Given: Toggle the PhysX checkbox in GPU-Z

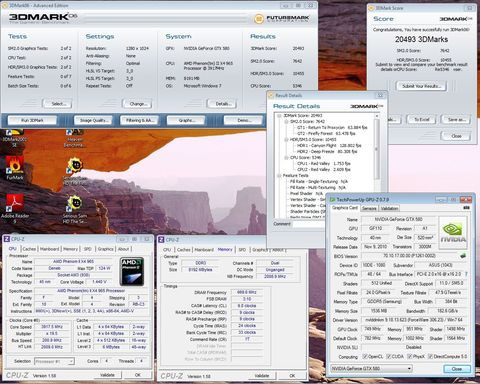Looking at the screenshot, I should click(x=410, y=357).
